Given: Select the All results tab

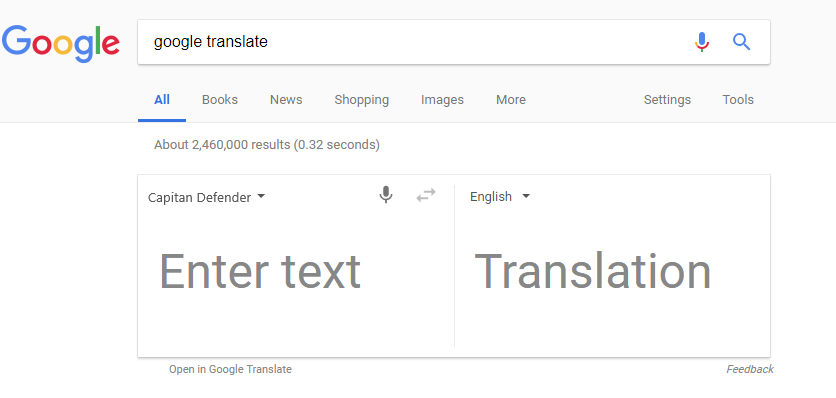Looking at the screenshot, I should coord(162,100).
